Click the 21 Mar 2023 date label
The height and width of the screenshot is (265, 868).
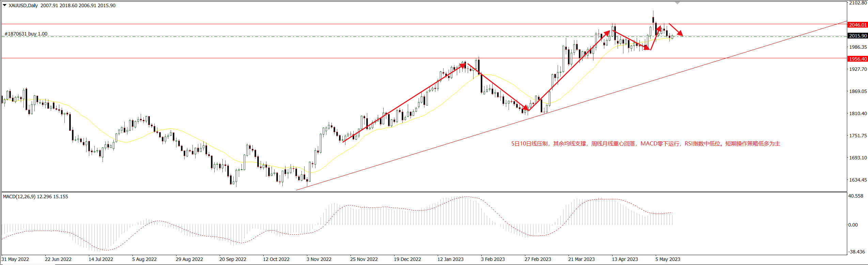582,259
